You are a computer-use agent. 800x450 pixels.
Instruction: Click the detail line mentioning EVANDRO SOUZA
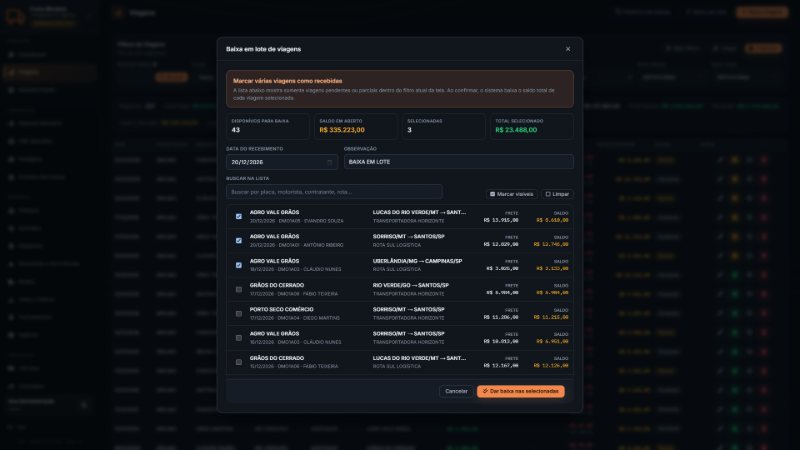point(296,221)
